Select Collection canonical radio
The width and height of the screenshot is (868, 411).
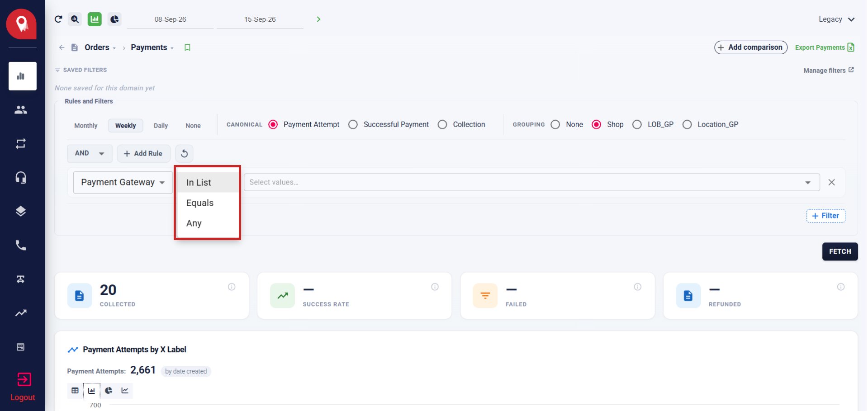pos(443,124)
